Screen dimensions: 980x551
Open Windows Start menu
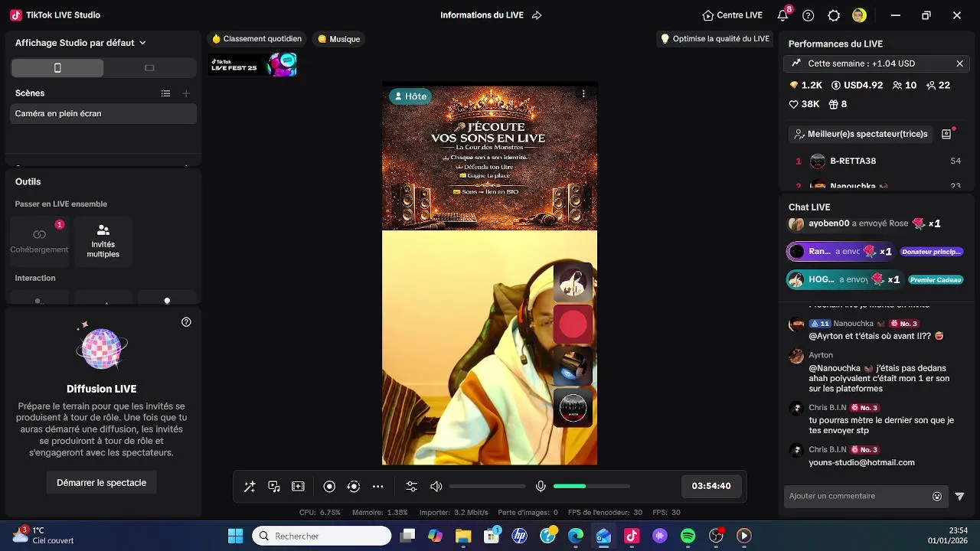coord(235,536)
